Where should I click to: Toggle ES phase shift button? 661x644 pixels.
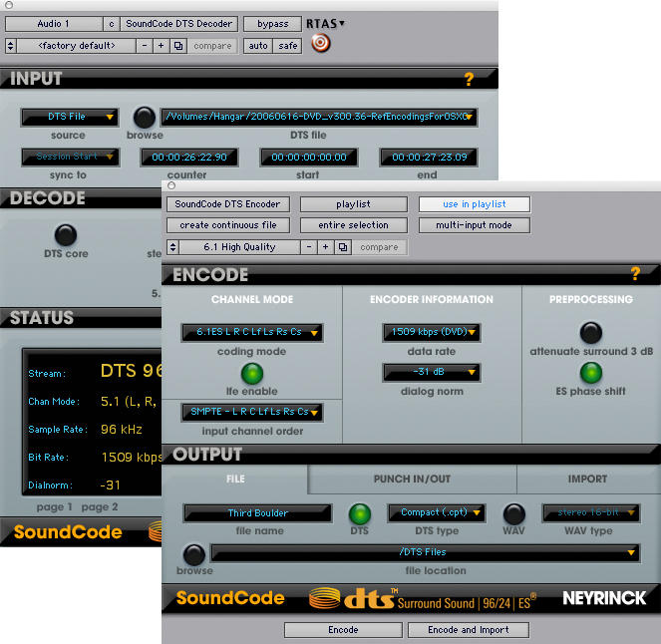591,373
